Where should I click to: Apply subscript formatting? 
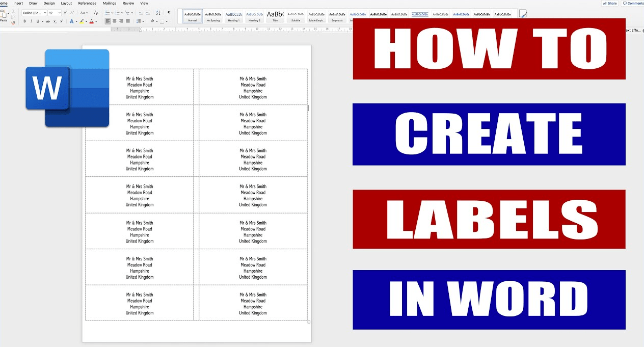click(55, 21)
